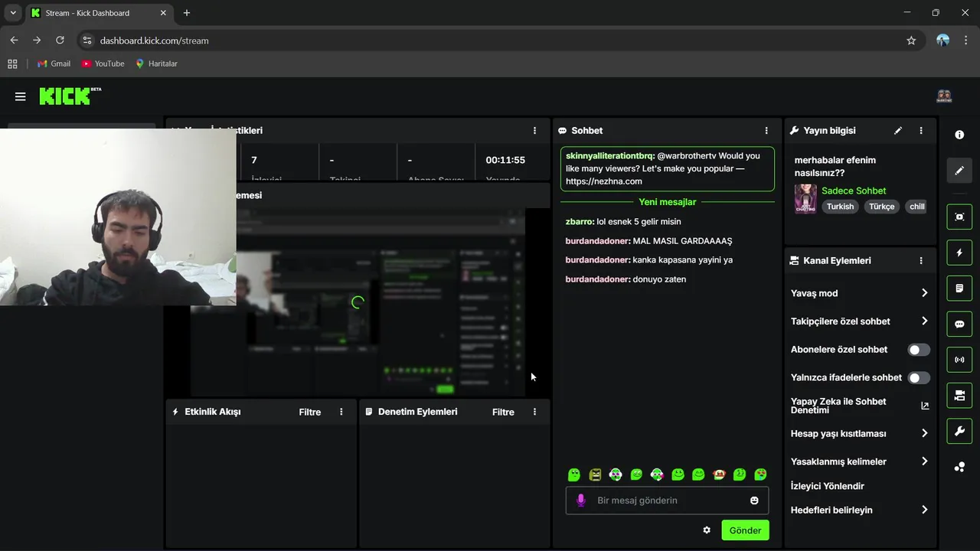Open Kanal Eylemleri three-dot menu
Image resolution: width=980 pixels, height=551 pixels.
(921, 261)
